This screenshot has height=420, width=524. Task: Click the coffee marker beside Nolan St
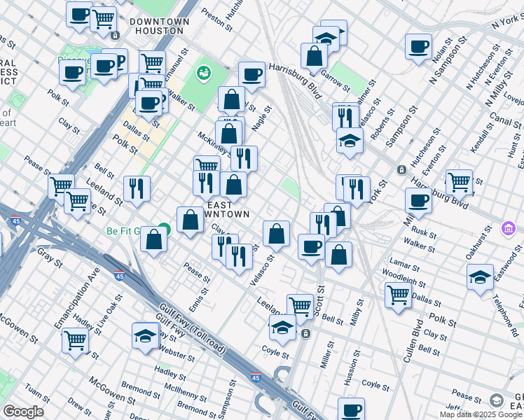click(418, 48)
